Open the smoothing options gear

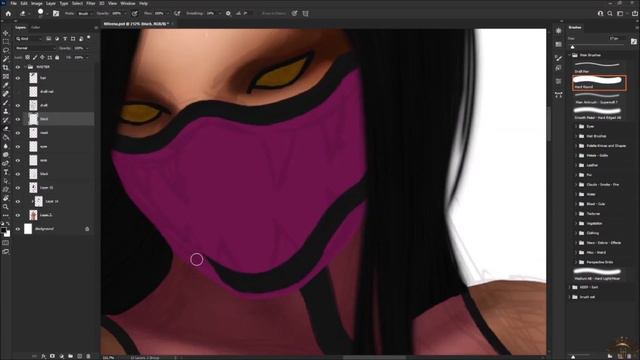[x=228, y=13]
